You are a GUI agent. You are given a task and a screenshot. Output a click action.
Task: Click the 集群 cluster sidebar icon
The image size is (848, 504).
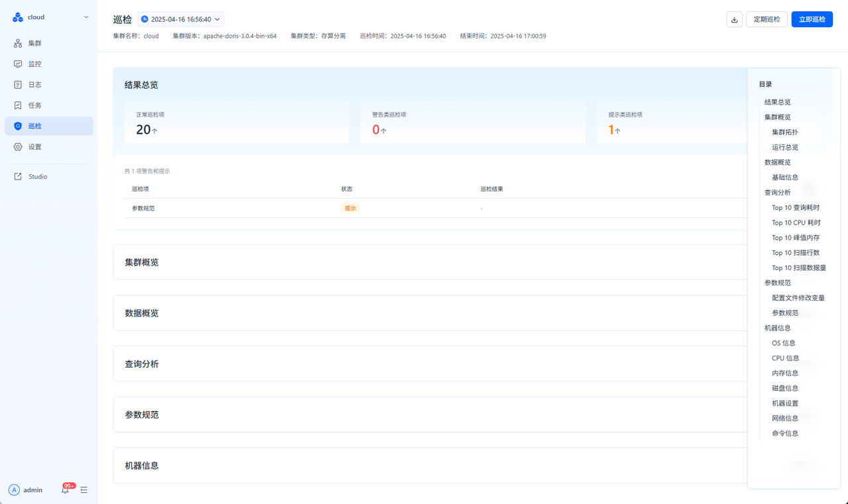18,43
